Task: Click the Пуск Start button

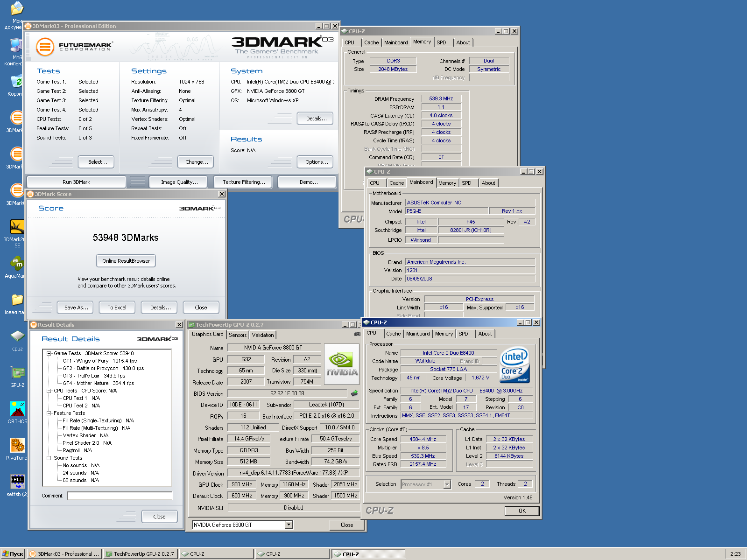Action: coord(13,554)
